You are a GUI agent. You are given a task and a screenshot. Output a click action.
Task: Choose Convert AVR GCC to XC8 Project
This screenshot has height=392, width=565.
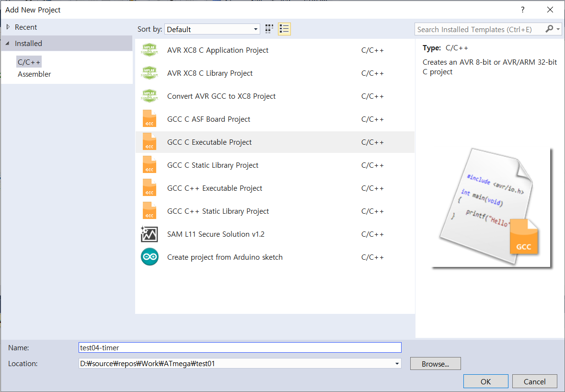275,96
